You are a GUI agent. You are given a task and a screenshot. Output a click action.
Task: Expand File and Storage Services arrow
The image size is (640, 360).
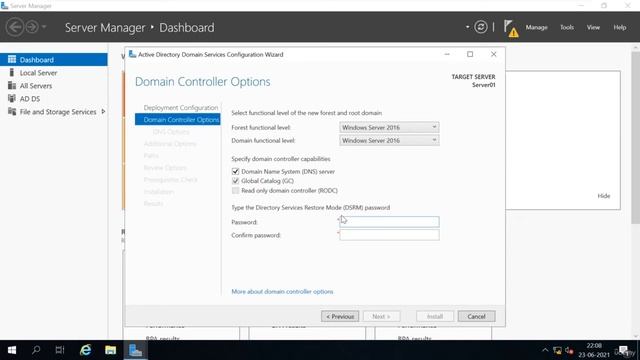pyautogui.click(x=103, y=111)
